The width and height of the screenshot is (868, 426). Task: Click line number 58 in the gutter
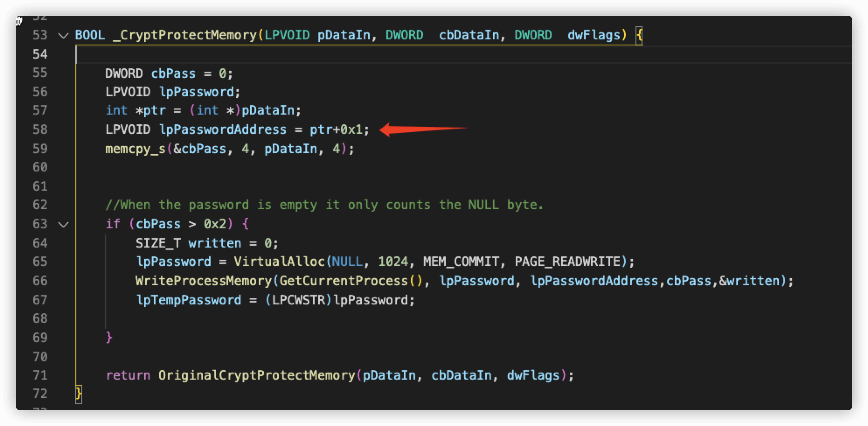40,129
